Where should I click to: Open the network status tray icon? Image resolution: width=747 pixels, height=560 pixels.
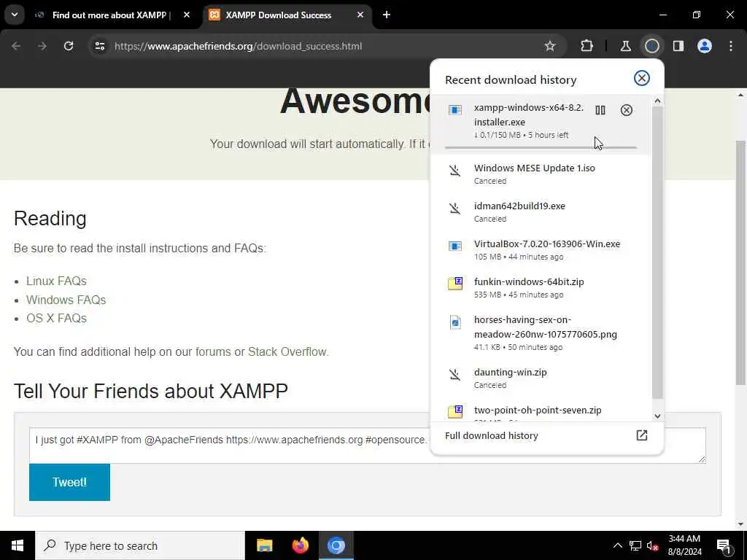pyautogui.click(x=635, y=545)
